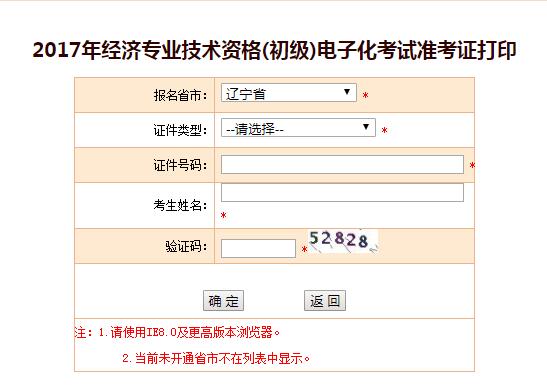The width and height of the screenshot is (547, 390).
Task: Click the red asterisk before captcha image
Action: (304, 249)
